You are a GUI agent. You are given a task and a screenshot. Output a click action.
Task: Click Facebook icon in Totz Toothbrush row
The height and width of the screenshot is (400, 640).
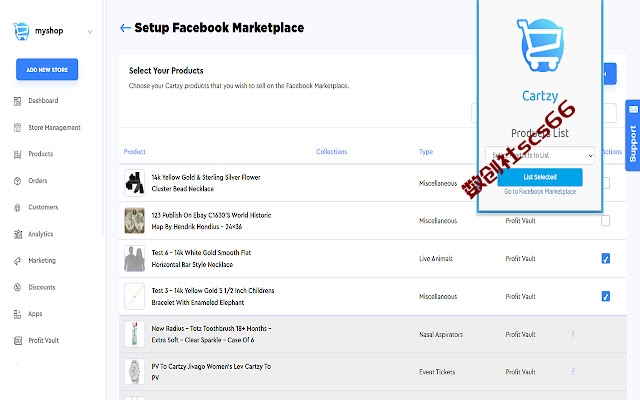tap(573, 334)
